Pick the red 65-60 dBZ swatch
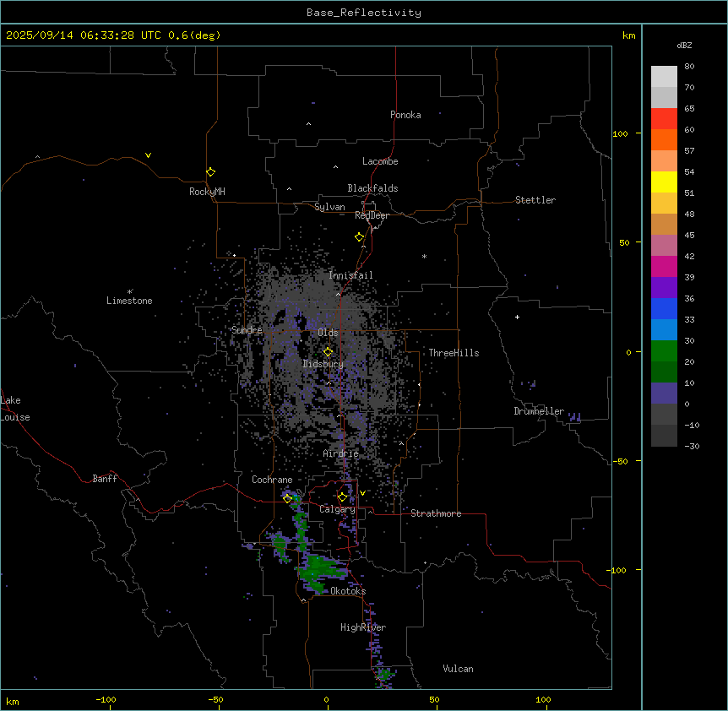728x711 pixels. coord(664,119)
